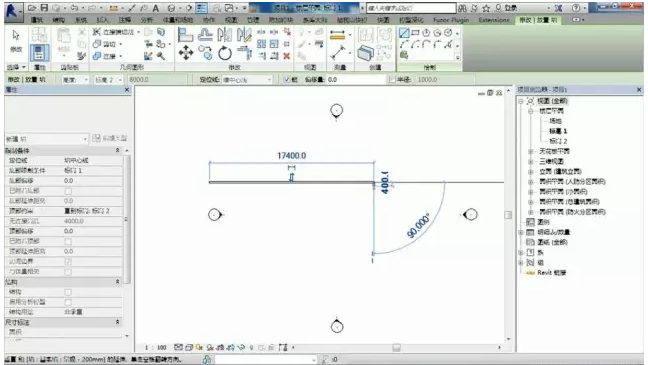The image size is (648, 365).
Task: Select the Modify arrow cursor tool
Action: (16, 36)
